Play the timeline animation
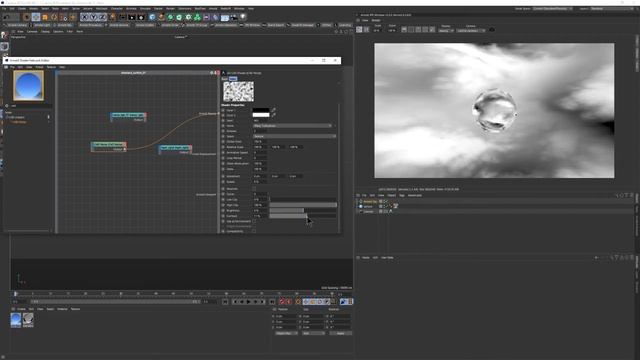The image size is (640, 360). click(x=249, y=302)
